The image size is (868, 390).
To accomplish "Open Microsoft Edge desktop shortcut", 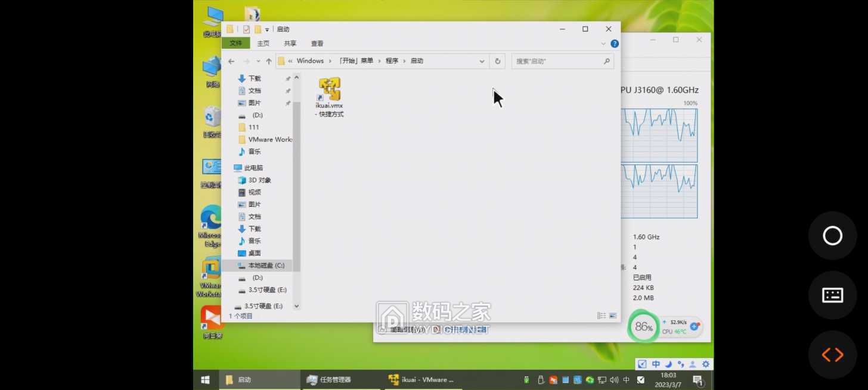I will point(211,226).
